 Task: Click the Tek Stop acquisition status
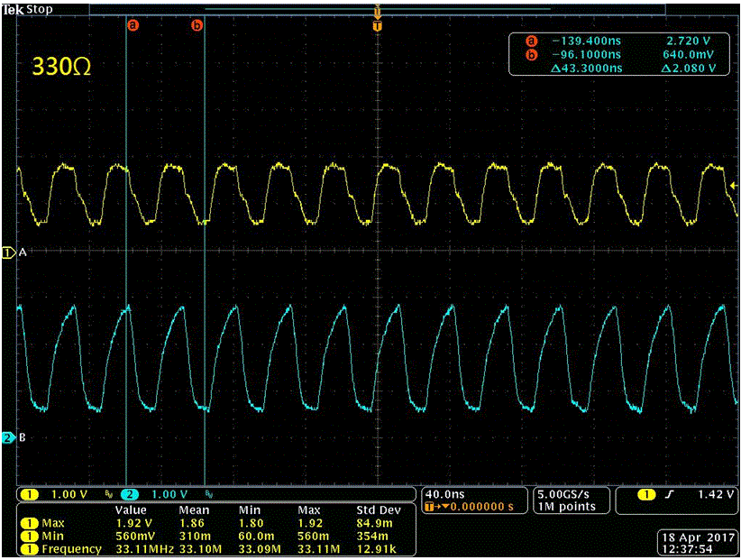(27, 9)
